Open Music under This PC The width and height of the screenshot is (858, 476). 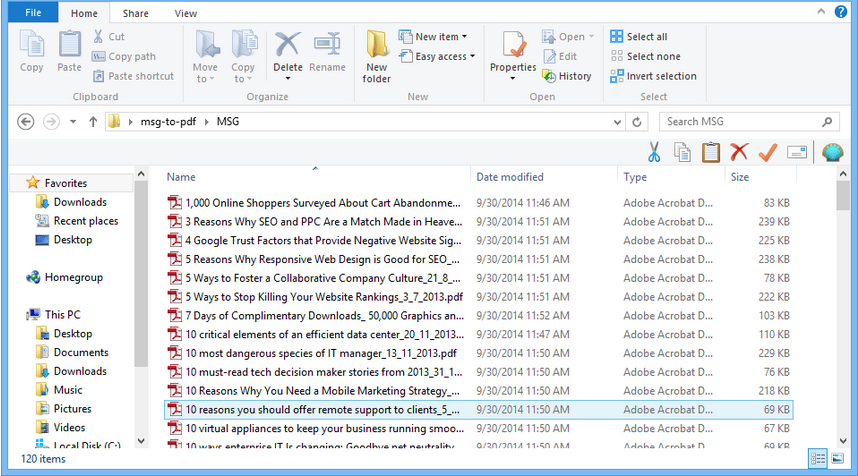coord(68,390)
